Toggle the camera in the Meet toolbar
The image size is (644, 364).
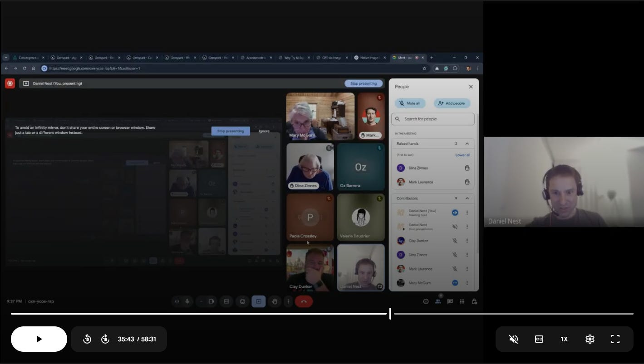click(x=211, y=301)
